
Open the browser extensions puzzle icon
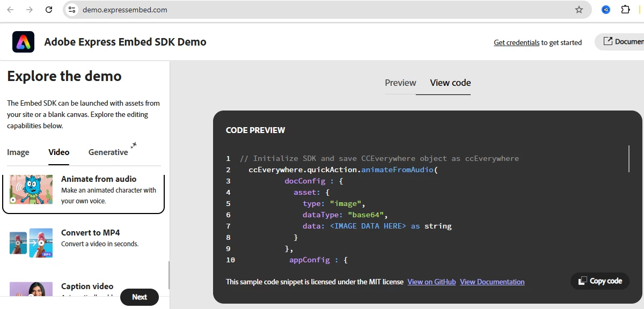tap(625, 10)
